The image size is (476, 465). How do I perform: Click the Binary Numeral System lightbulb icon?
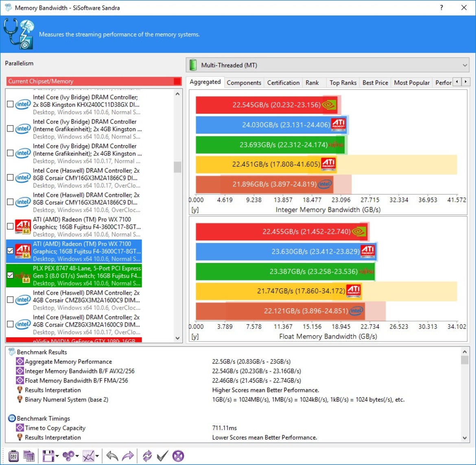pos(20,399)
